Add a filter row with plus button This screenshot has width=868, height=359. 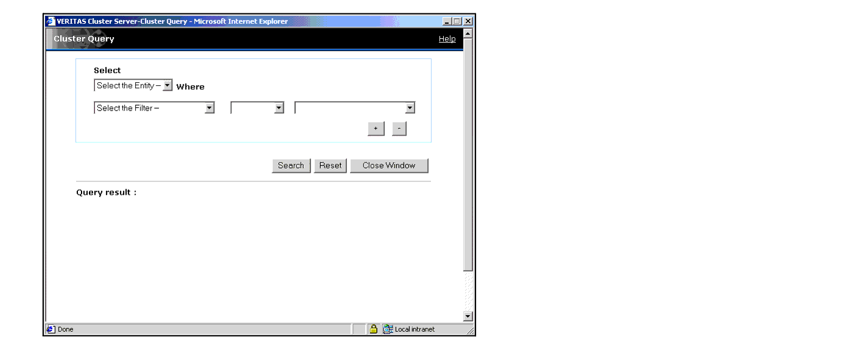(x=376, y=129)
